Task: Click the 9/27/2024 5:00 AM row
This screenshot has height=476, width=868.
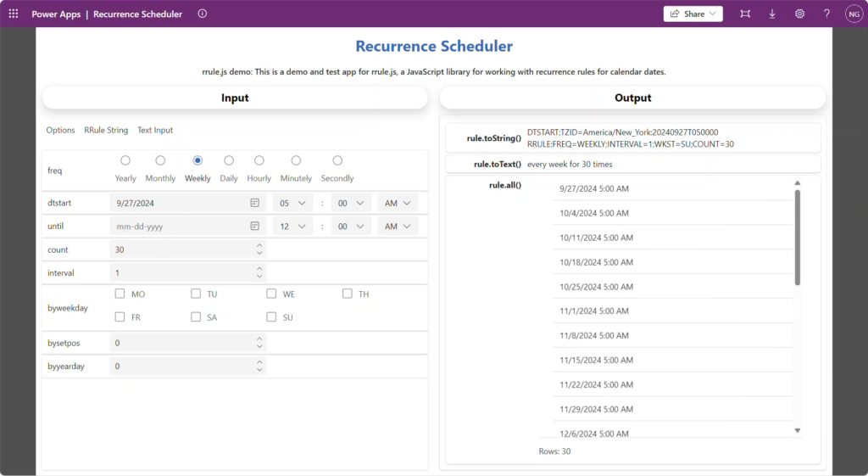Action: (672, 189)
